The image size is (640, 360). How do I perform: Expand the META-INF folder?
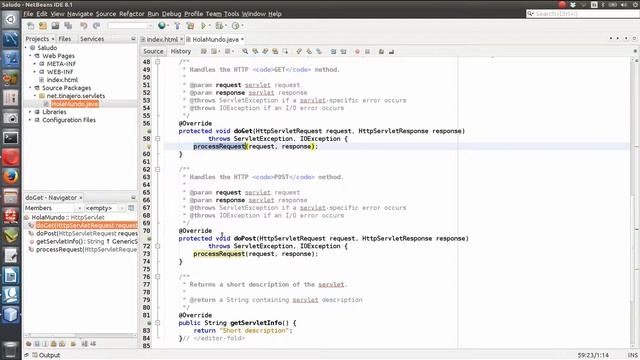click(35, 64)
